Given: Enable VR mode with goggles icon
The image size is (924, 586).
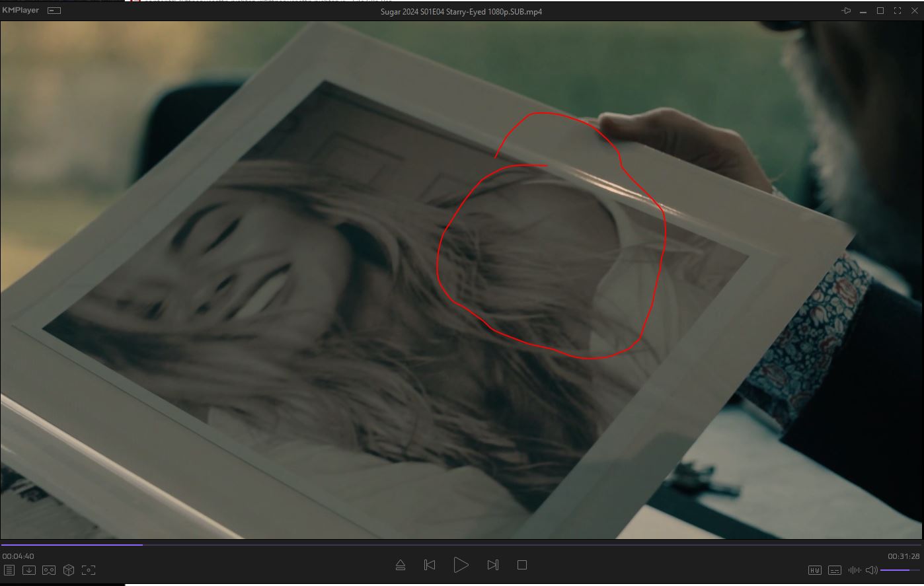Looking at the screenshot, I should pos(49,570).
